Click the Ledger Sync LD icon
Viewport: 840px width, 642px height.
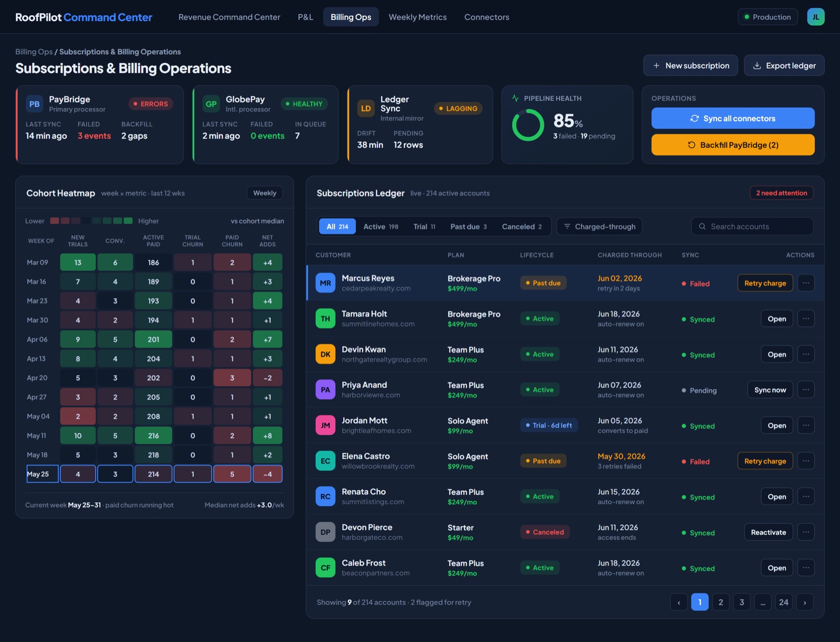[366, 108]
